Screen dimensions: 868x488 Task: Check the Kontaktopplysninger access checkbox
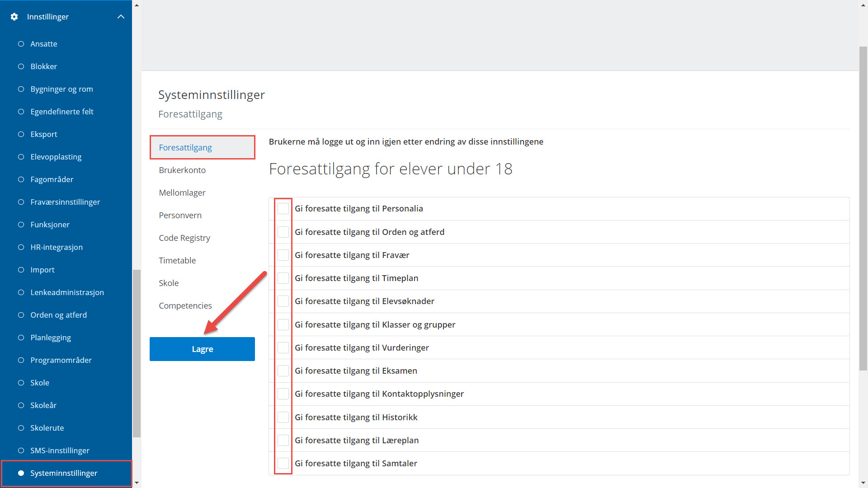pos(283,394)
